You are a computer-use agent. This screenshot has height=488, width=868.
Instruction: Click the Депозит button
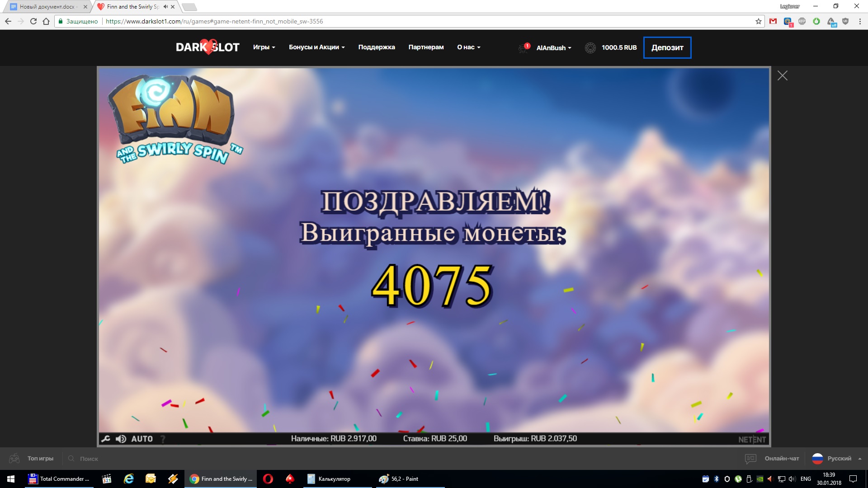tap(667, 47)
